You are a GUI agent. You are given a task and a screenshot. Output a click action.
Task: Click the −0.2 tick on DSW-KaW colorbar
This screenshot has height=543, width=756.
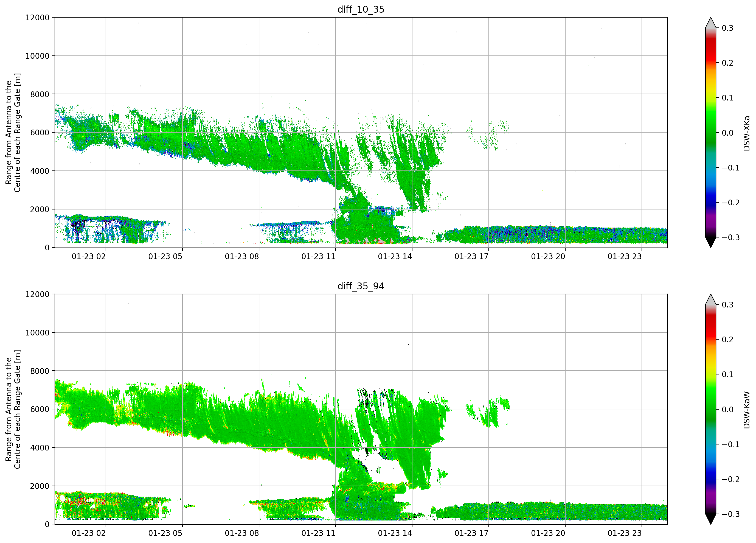(x=731, y=479)
